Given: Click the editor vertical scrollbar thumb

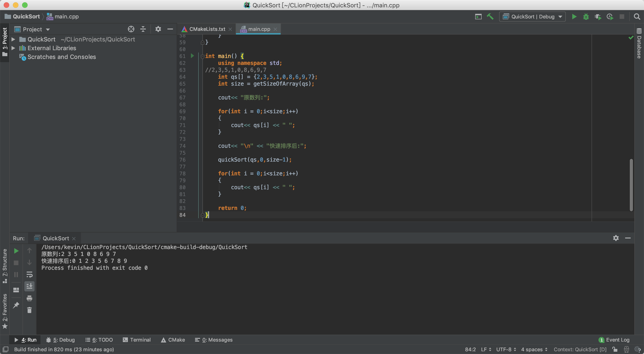Looking at the screenshot, I should (631, 185).
